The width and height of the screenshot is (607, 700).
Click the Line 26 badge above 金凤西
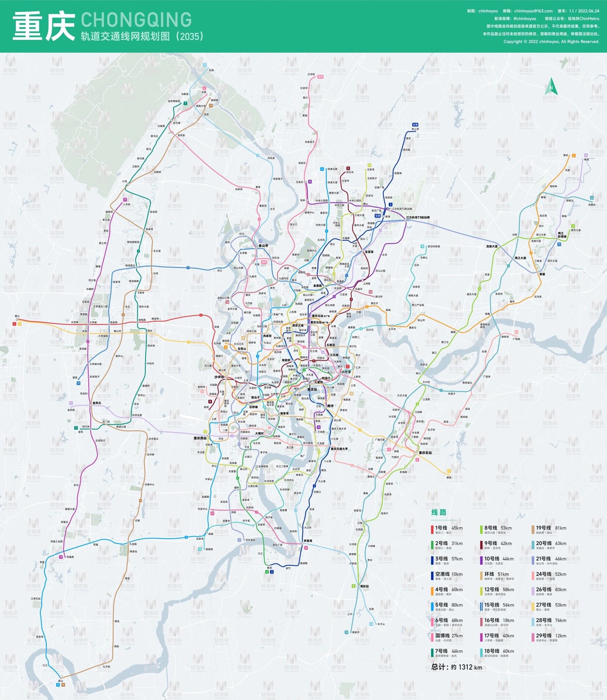(x=71, y=403)
